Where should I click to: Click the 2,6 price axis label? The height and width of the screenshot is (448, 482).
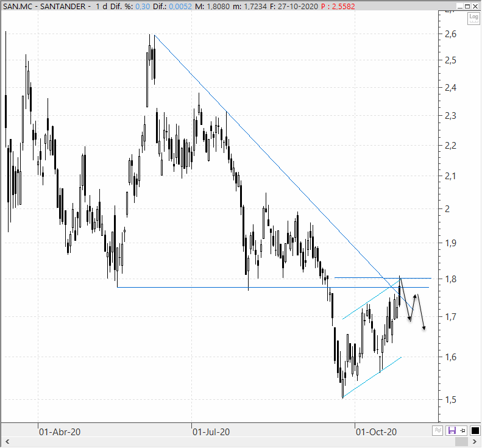click(450, 34)
